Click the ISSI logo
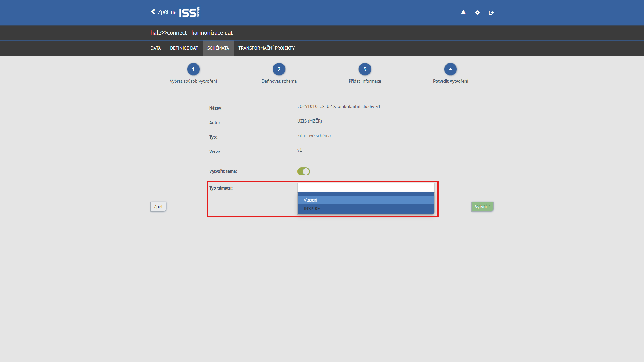The width and height of the screenshot is (644, 362). (189, 12)
